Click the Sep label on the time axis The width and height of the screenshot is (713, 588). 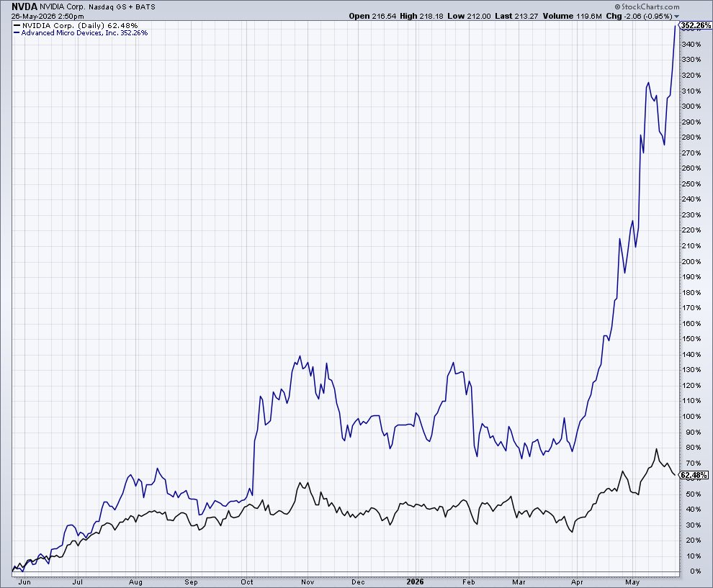click(x=192, y=582)
